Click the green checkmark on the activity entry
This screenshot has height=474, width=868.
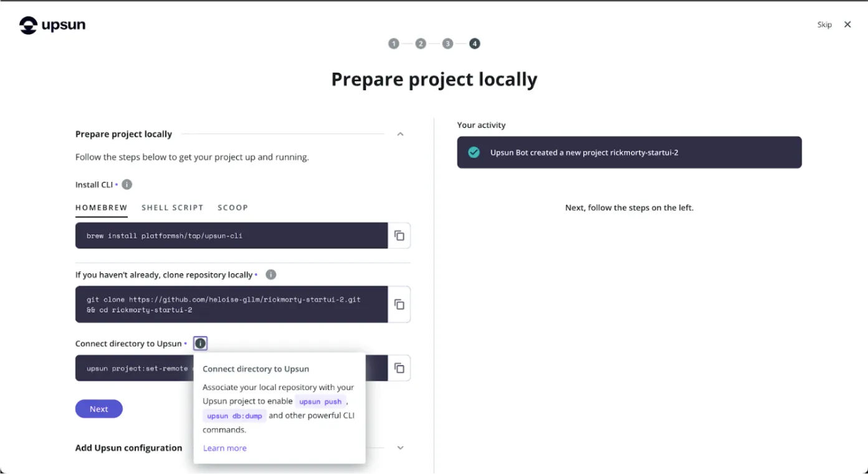click(x=474, y=152)
